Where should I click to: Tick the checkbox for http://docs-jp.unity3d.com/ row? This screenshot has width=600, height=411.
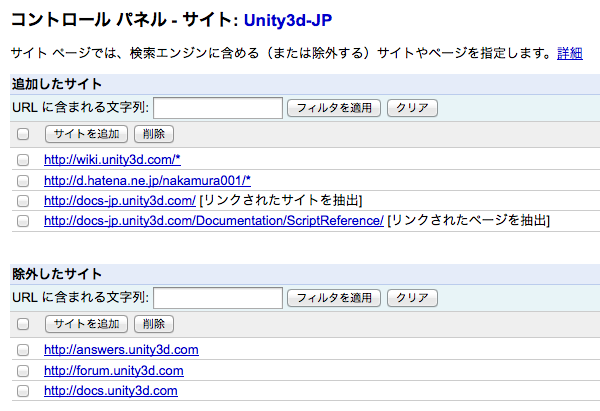[23, 201]
